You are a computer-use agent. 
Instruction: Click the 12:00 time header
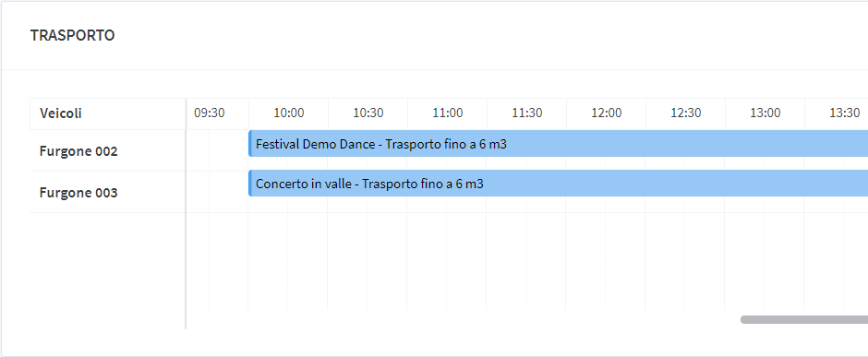click(x=606, y=113)
